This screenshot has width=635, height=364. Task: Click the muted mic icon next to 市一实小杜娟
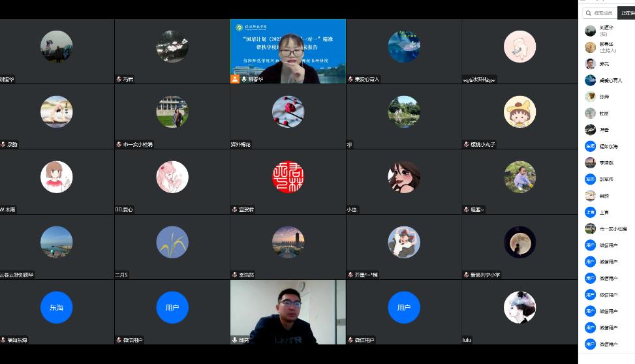[119, 144]
